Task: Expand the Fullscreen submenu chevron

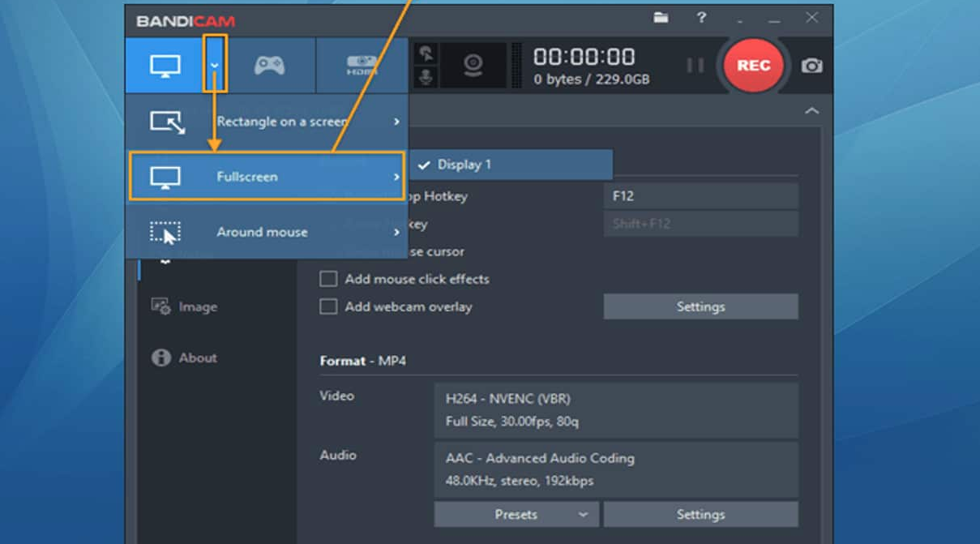Action: click(x=396, y=177)
